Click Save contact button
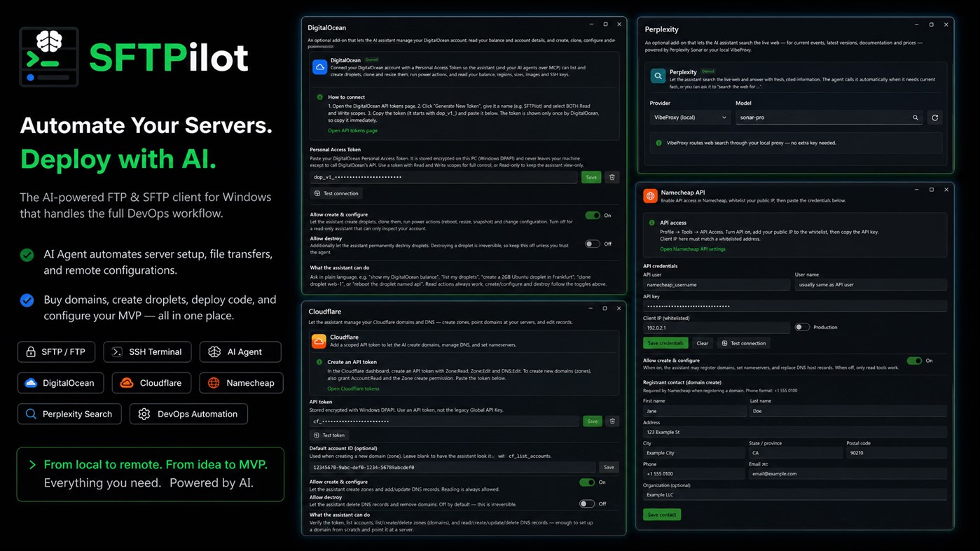The image size is (980, 551). click(x=662, y=515)
